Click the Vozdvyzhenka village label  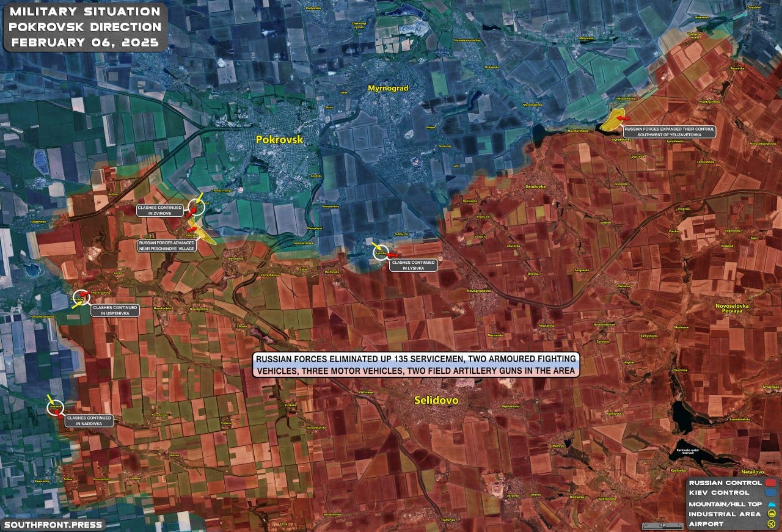click(710, 101)
